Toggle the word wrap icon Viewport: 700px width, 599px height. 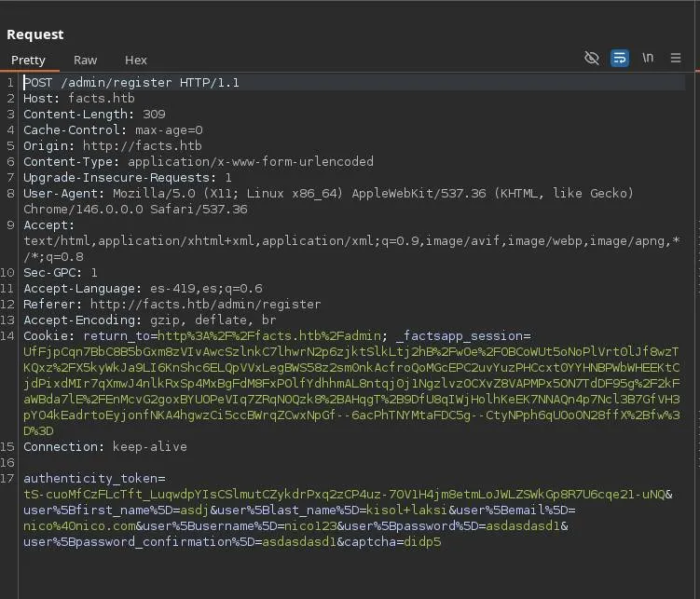pyautogui.click(x=619, y=58)
